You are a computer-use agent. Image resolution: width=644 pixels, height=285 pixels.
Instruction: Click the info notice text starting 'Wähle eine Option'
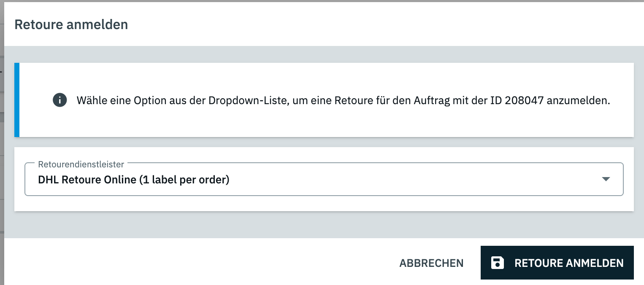pos(344,101)
